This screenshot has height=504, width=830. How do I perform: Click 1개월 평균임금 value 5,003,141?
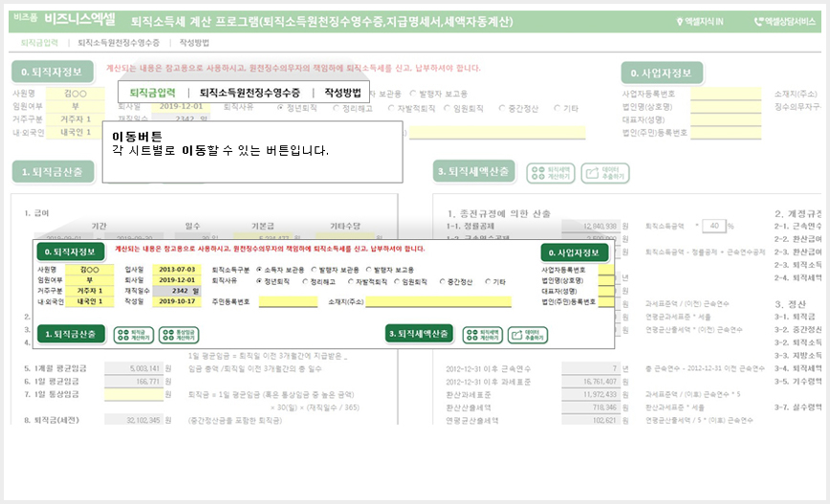coord(134,368)
